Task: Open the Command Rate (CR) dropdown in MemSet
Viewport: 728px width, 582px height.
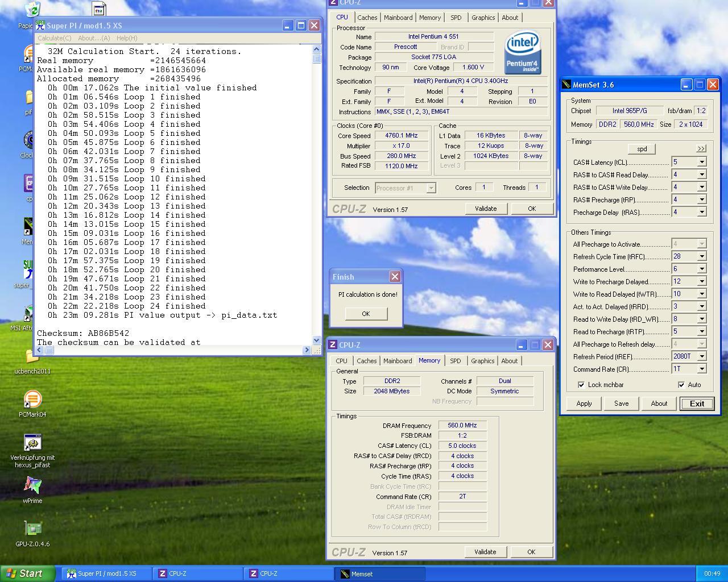Action: (702, 369)
